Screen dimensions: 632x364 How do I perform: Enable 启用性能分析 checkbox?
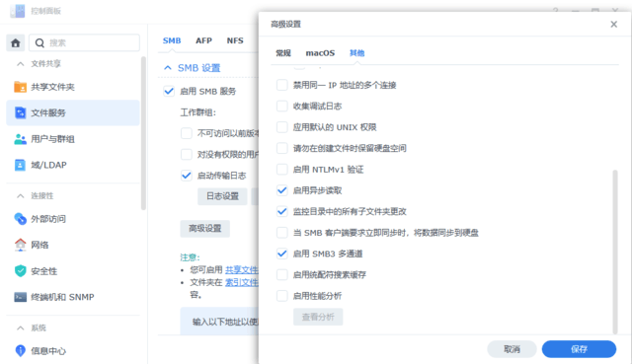coord(282,296)
